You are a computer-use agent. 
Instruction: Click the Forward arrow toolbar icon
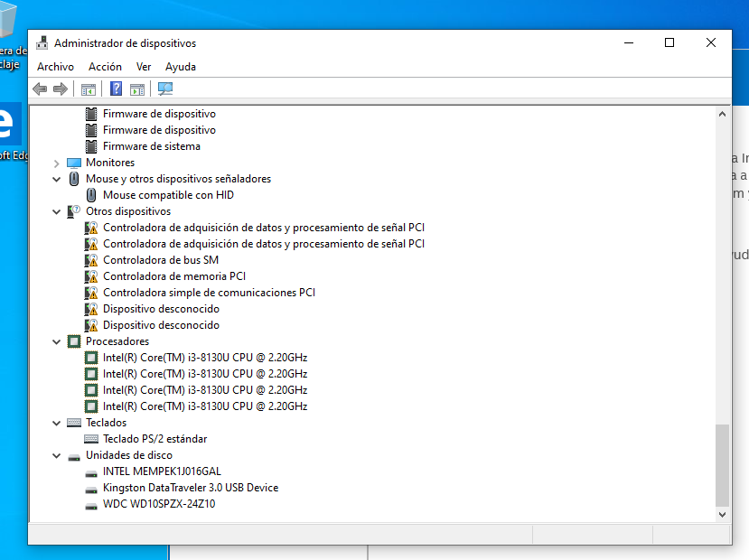point(61,89)
